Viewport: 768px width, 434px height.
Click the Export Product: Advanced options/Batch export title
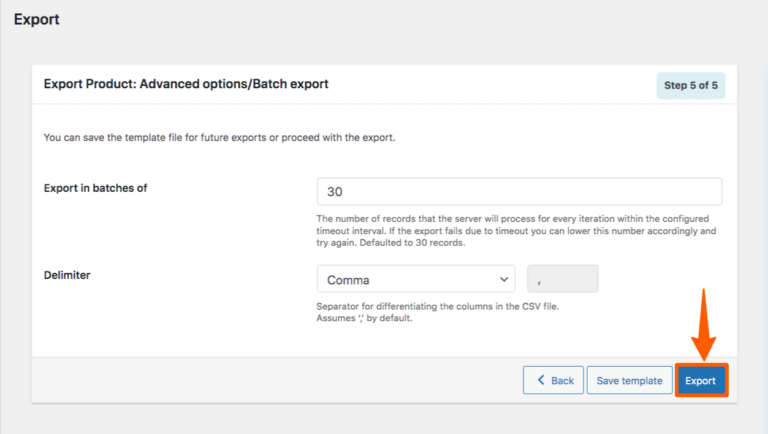pos(186,85)
